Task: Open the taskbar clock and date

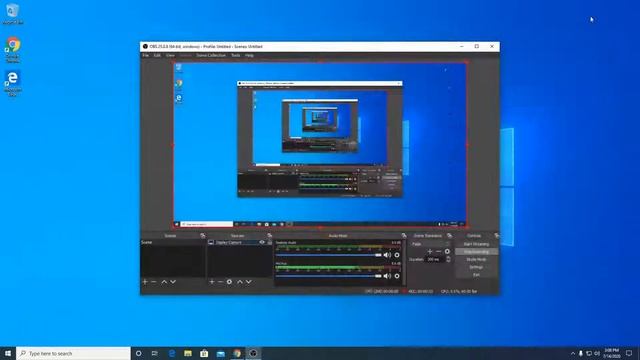Action: [x=611, y=353]
